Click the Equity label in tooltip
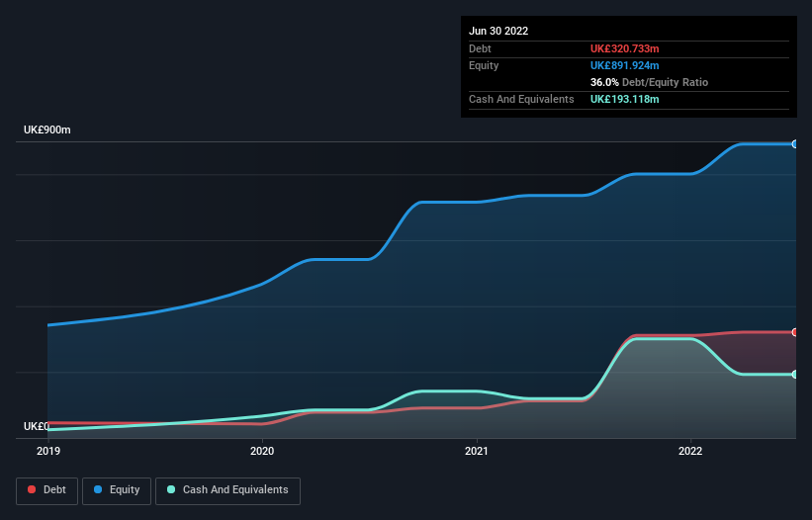The image size is (812, 520). coord(484,65)
